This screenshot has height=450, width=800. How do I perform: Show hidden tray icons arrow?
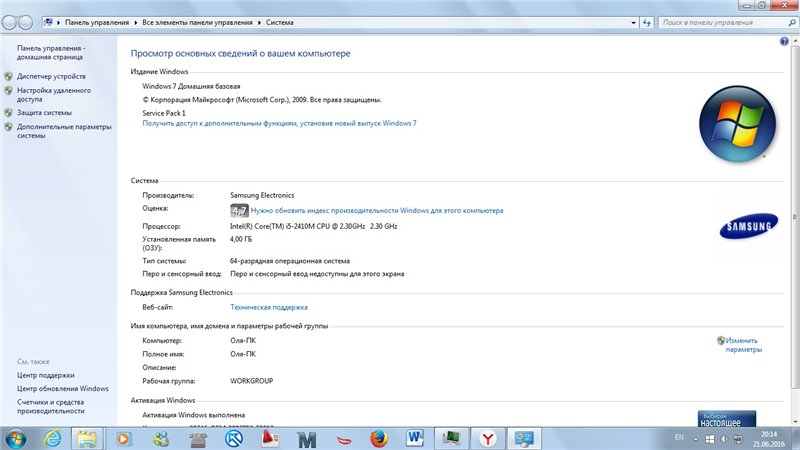click(x=695, y=439)
